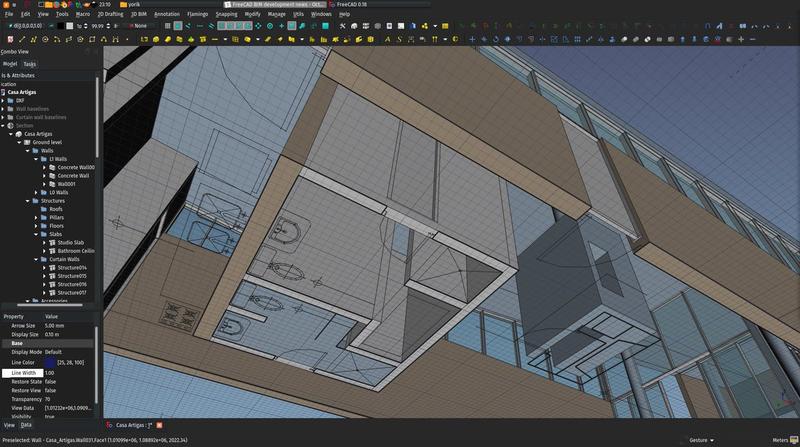Collapse the Curtain Walls tree group
The image size is (800, 447).
point(35,259)
